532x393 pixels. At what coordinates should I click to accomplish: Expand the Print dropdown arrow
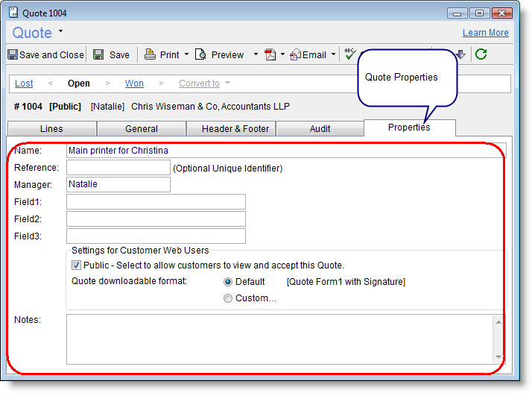pyautogui.click(x=186, y=54)
